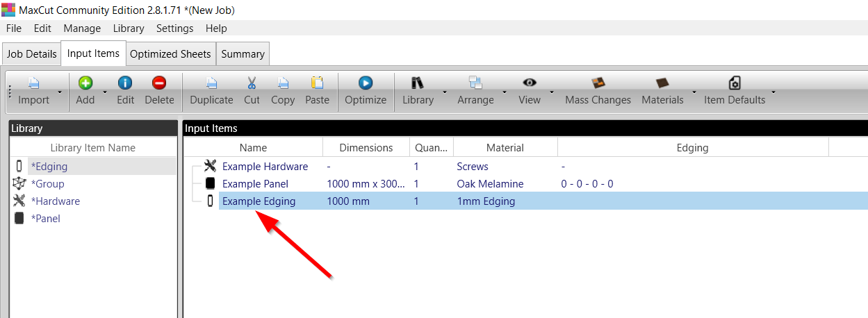Click the Material column header
The width and height of the screenshot is (868, 318).
click(x=505, y=147)
